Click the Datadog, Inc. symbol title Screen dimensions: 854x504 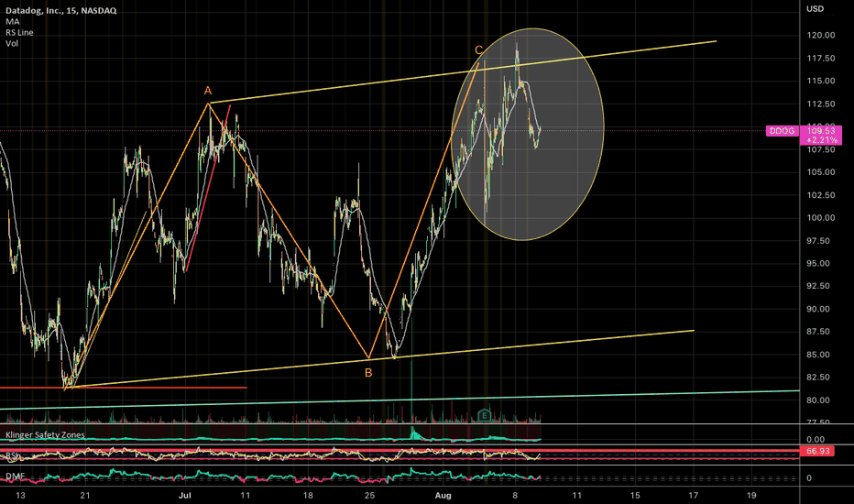click(x=61, y=10)
